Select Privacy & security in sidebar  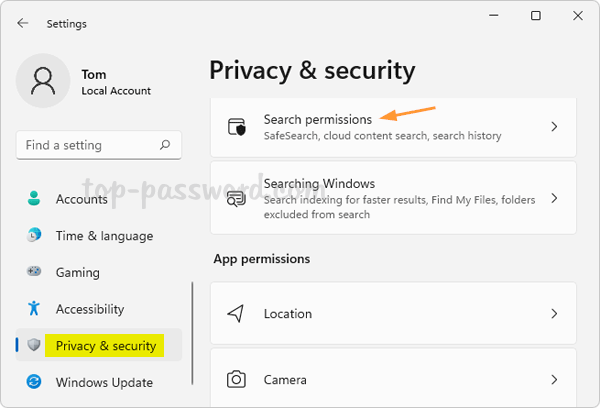point(105,346)
